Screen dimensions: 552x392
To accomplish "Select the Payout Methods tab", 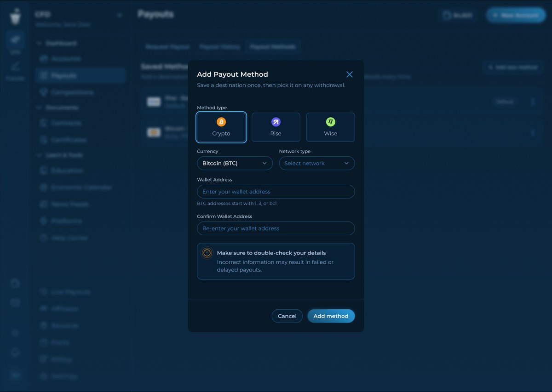I will (x=273, y=47).
